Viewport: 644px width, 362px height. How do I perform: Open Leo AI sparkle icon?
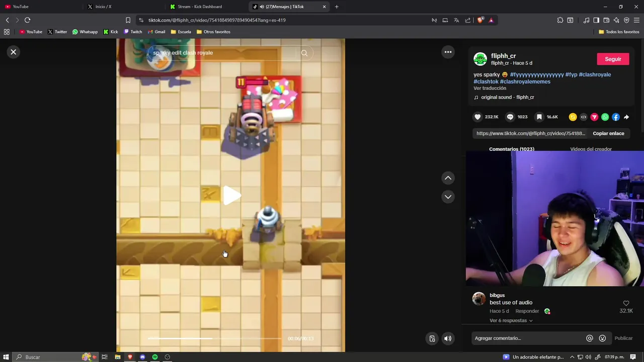[x=616, y=20]
